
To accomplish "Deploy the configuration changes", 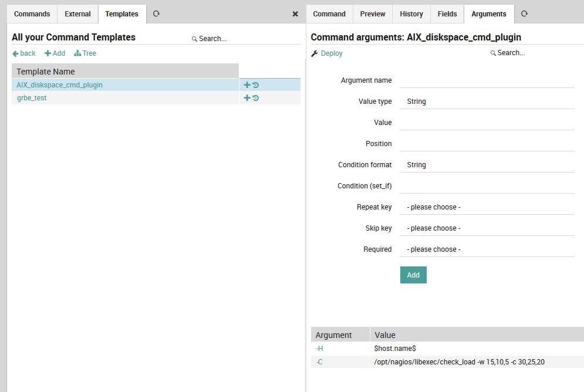I will click(327, 53).
